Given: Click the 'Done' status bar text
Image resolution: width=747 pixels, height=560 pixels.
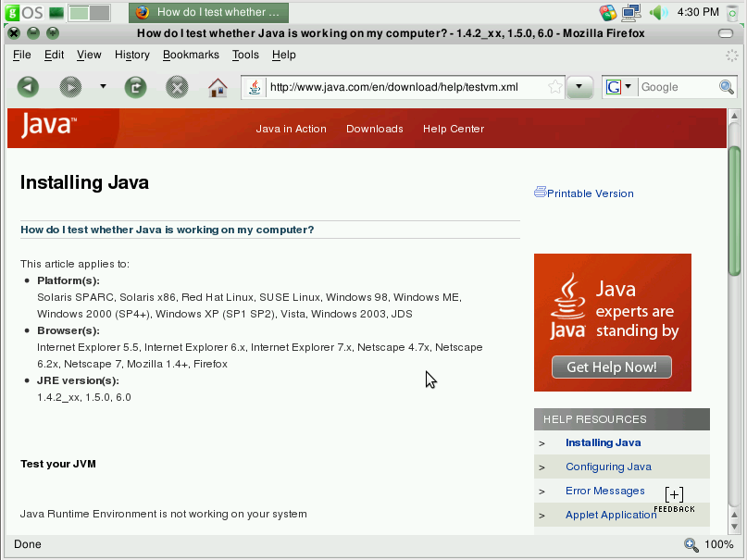Looking at the screenshot, I should tap(28, 544).
